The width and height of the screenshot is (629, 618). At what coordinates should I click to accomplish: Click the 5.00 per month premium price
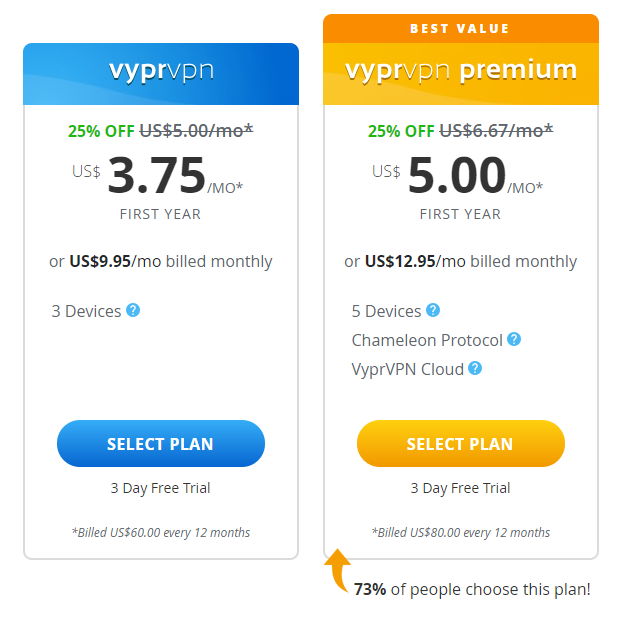click(457, 175)
